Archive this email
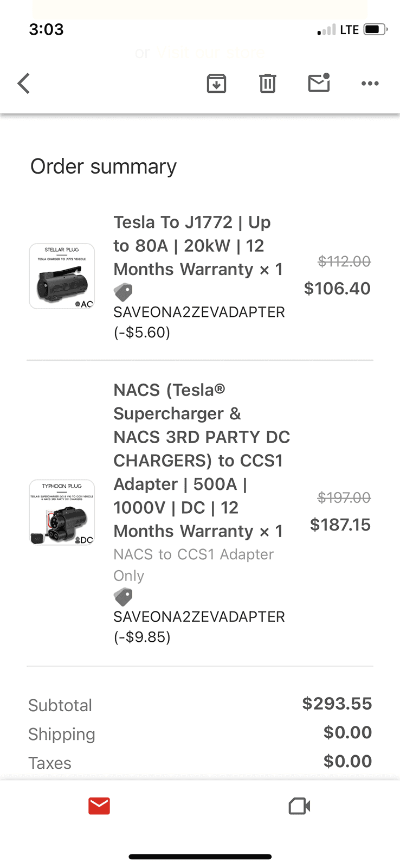Viewport: 400px width, 868px height. pos(216,84)
